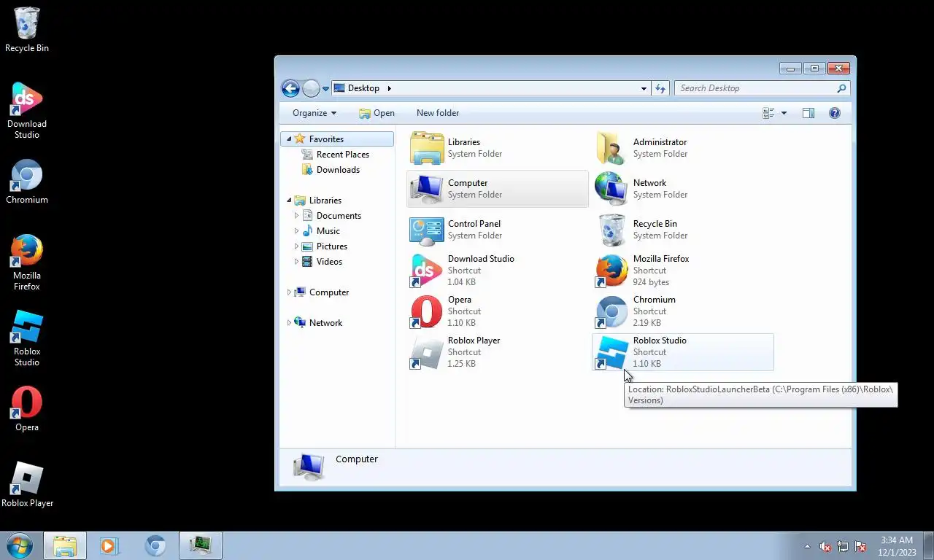This screenshot has height=560, width=934.
Task: Open the Windows Start menu
Action: pyautogui.click(x=19, y=545)
